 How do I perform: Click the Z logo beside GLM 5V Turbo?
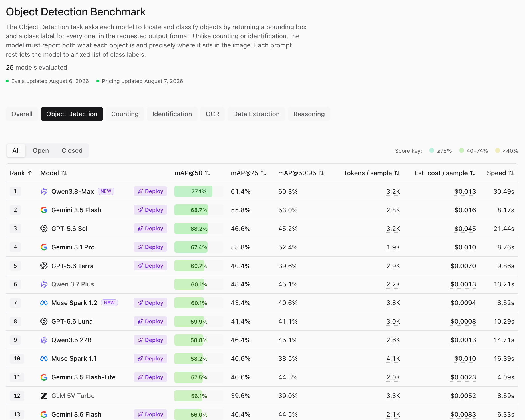pos(44,396)
